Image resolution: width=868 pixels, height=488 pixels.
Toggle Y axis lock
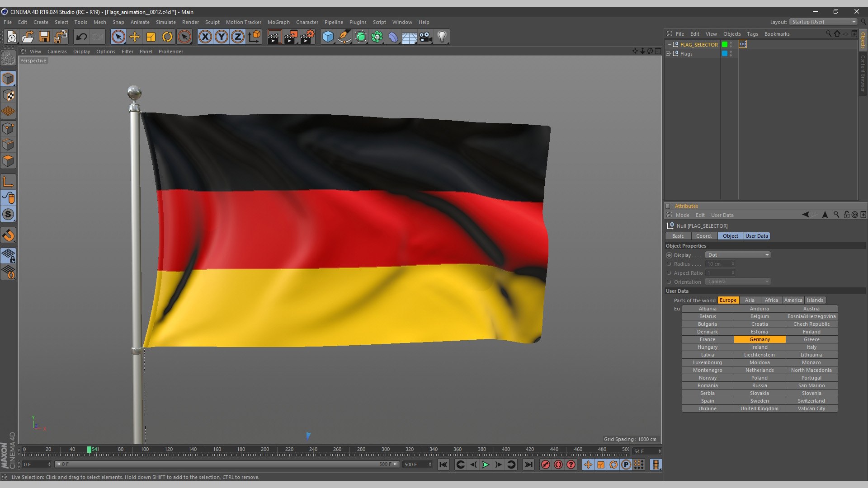[222, 37]
